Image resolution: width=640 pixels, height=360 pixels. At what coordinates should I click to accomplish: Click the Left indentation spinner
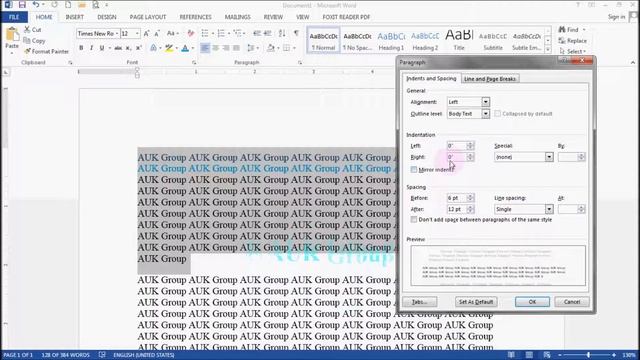[470, 145]
